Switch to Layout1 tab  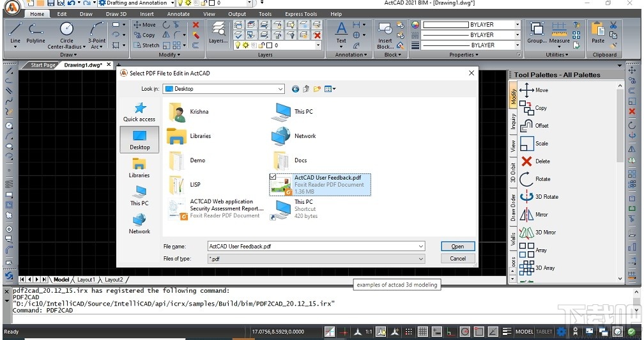pos(86,280)
